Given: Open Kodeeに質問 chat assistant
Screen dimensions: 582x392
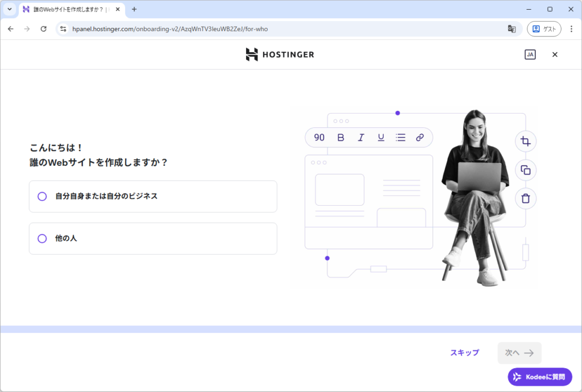Looking at the screenshot, I should (x=539, y=377).
